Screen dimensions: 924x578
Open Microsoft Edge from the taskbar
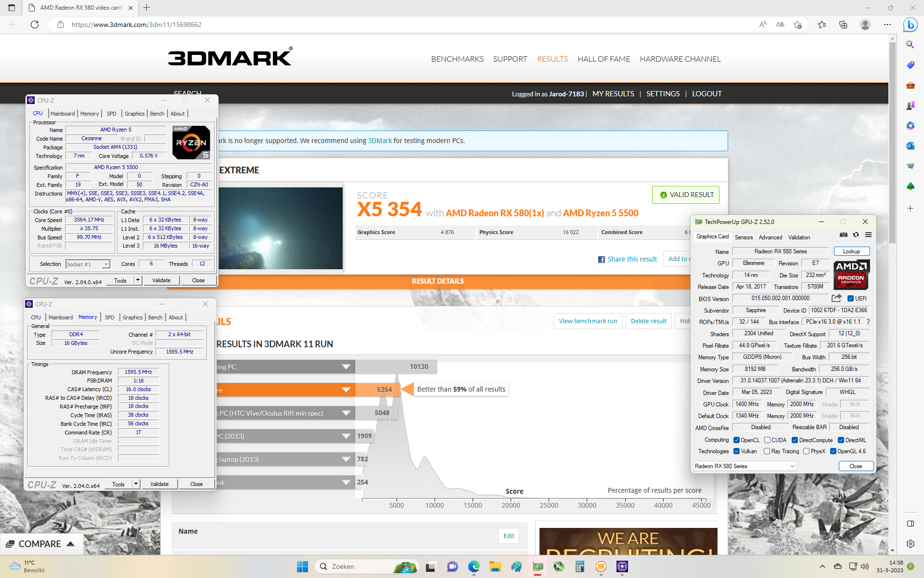[x=474, y=566]
